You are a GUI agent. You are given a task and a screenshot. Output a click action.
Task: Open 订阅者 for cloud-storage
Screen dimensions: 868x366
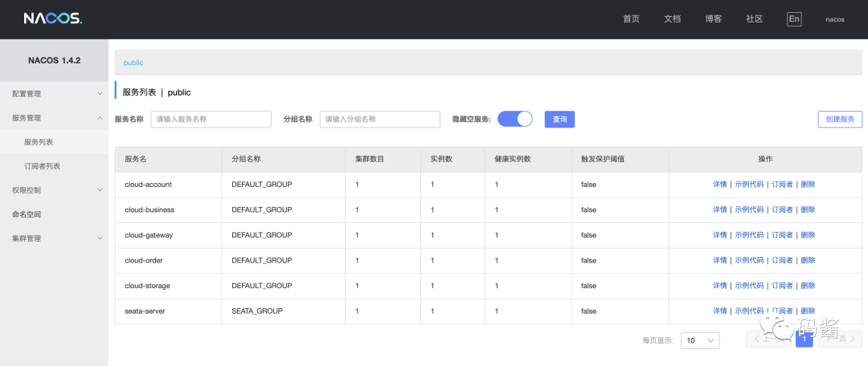pos(782,286)
